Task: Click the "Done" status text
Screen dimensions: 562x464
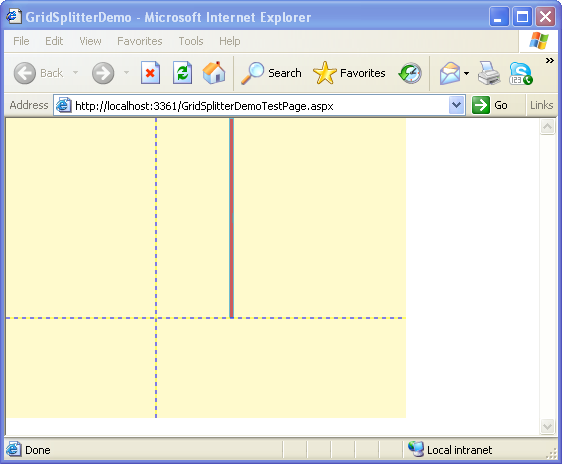Action: [x=38, y=450]
